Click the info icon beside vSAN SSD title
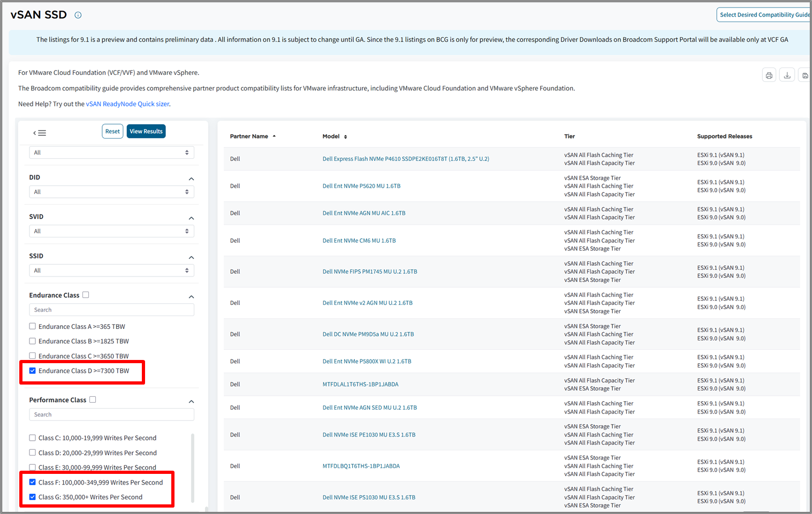The height and width of the screenshot is (514, 812). 78,15
